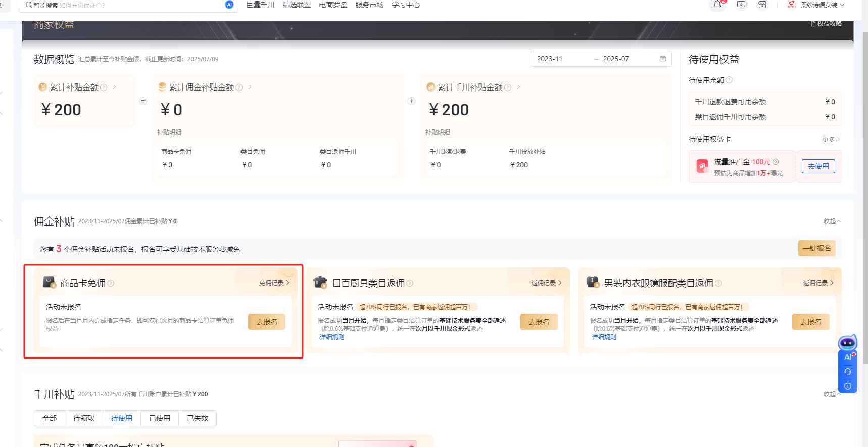Click the search magnifier icon
The height and width of the screenshot is (447, 868).
coord(29,5)
